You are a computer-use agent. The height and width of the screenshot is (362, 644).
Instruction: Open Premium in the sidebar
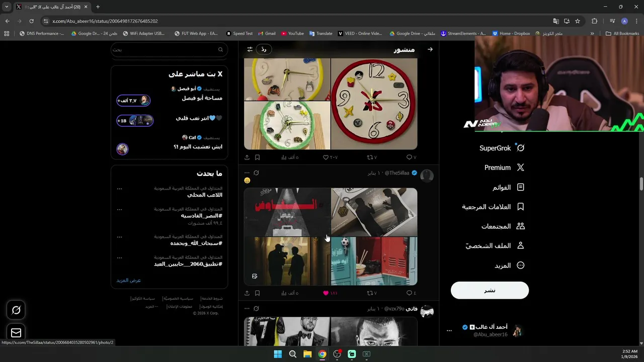[505, 167]
